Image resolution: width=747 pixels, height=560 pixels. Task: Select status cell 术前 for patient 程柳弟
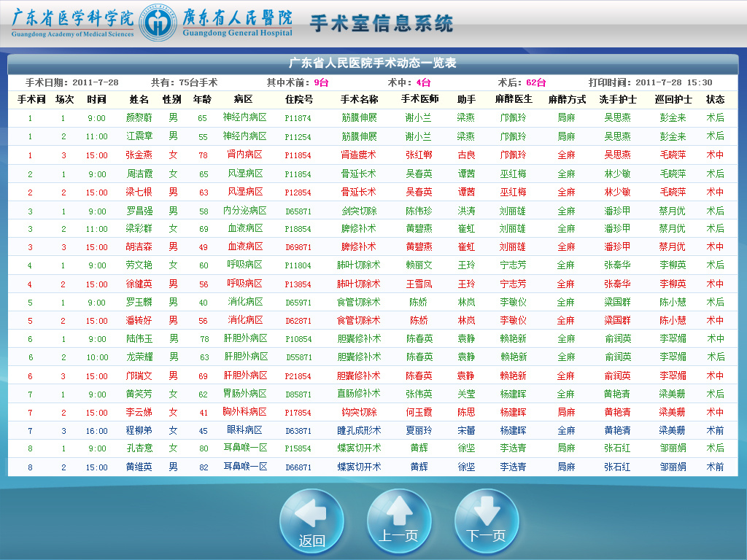click(x=716, y=430)
